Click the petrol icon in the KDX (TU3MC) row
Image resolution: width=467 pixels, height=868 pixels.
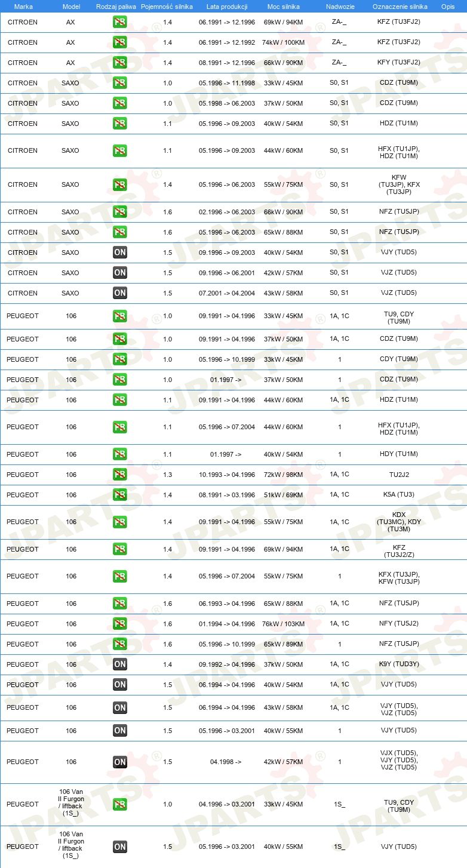pos(120,522)
